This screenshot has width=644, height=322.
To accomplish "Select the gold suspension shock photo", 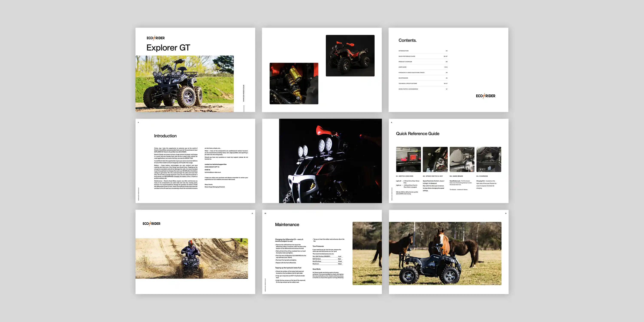I will coord(294,84).
